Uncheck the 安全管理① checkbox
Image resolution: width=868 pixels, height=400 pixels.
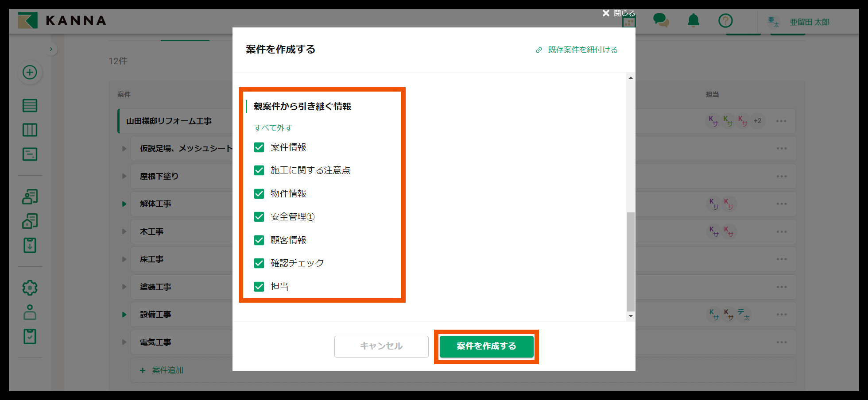(x=259, y=217)
